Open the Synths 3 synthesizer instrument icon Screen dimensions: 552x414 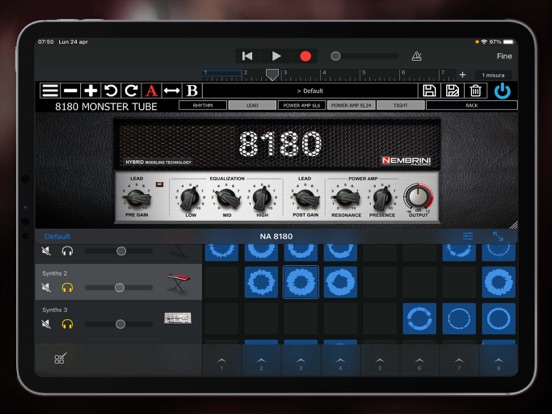(x=178, y=318)
